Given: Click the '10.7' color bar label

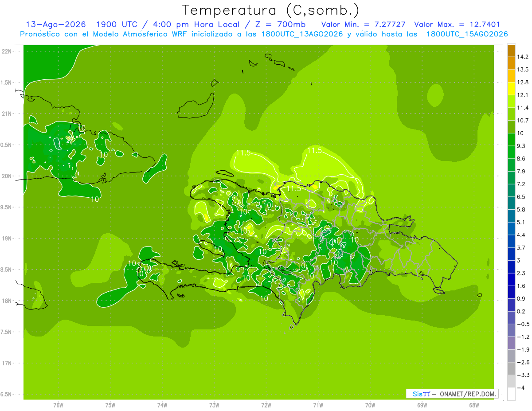Looking at the screenshot, I should click(523, 121).
